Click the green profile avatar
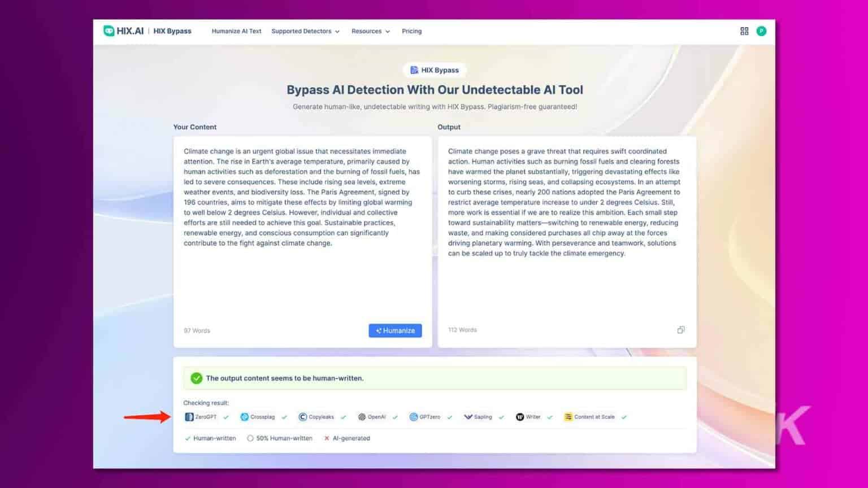Viewport: 868px width, 488px height. click(x=761, y=31)
